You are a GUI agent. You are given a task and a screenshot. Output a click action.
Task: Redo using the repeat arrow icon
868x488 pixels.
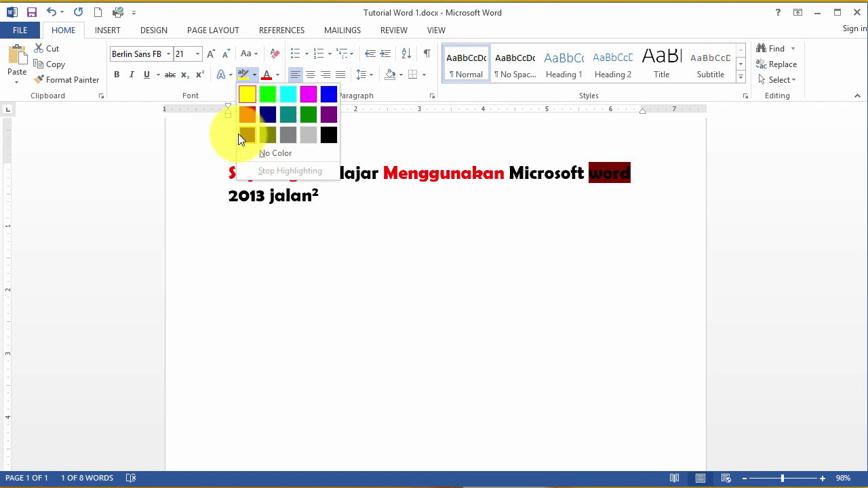(78, 12)
